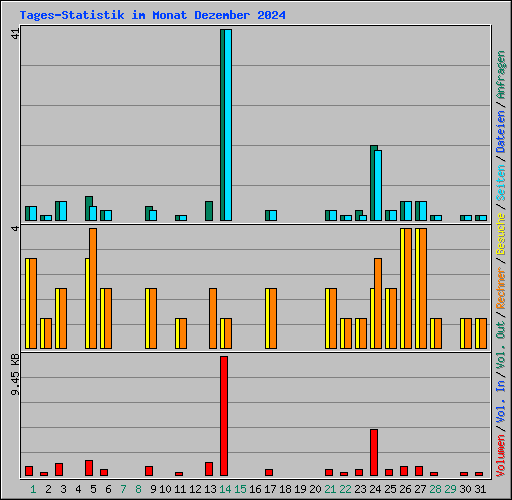Click the green day label 15
Screen dimensions: 512x500
click(x=240, y=489)
